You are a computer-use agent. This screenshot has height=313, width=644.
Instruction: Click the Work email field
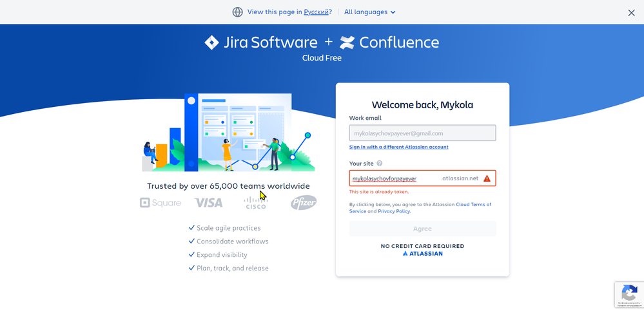tap(422, 133)
